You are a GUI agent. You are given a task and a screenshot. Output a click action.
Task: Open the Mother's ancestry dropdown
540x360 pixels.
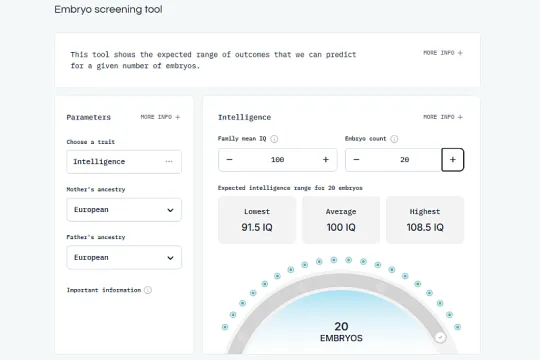[x=124, y=210]
